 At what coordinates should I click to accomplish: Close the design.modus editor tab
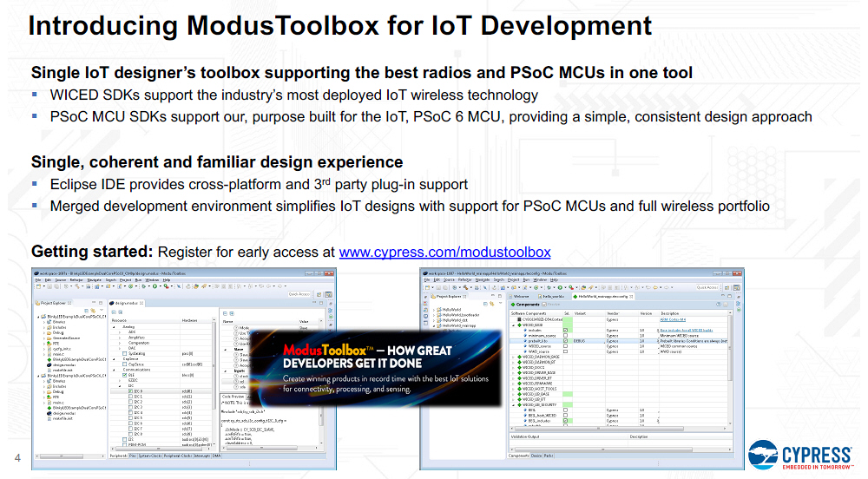[141, 303]
